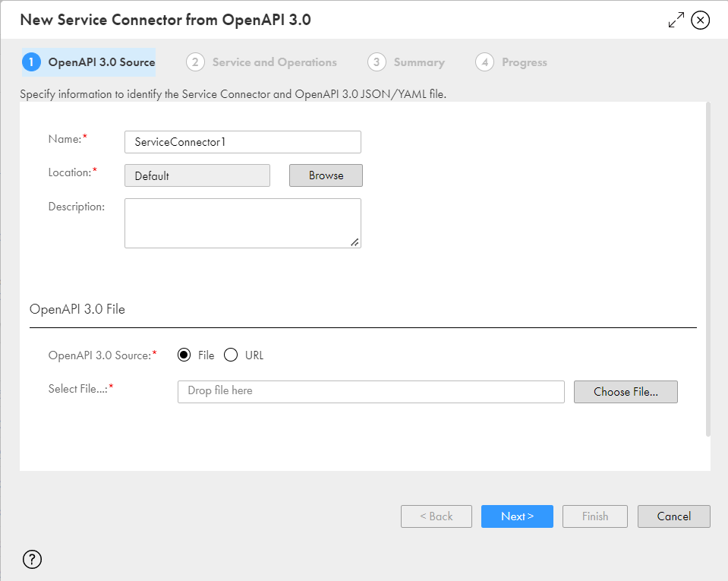Click the Location field showing Default
Screen dimensions: 728x581
click(197, 175)
